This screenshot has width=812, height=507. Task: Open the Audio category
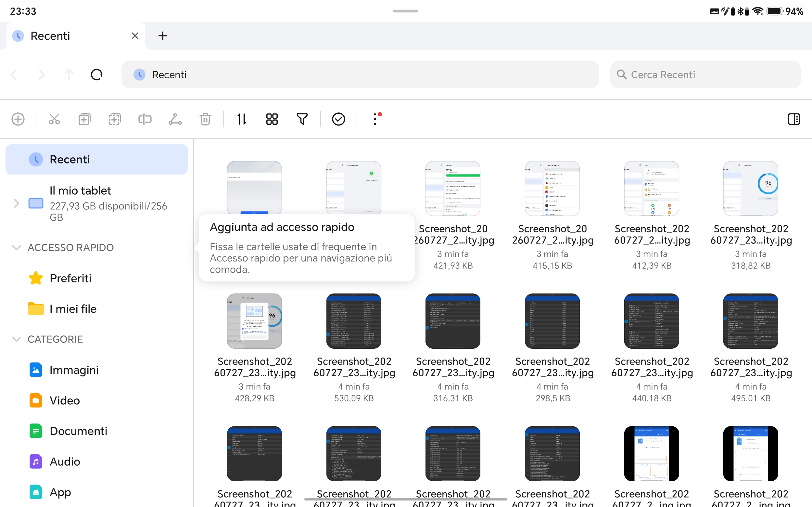96,461
